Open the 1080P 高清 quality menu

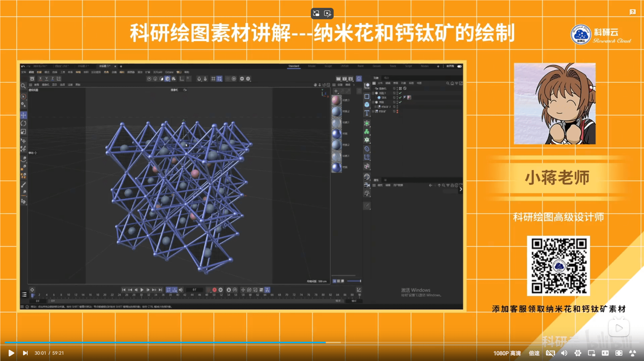(507, 353)
